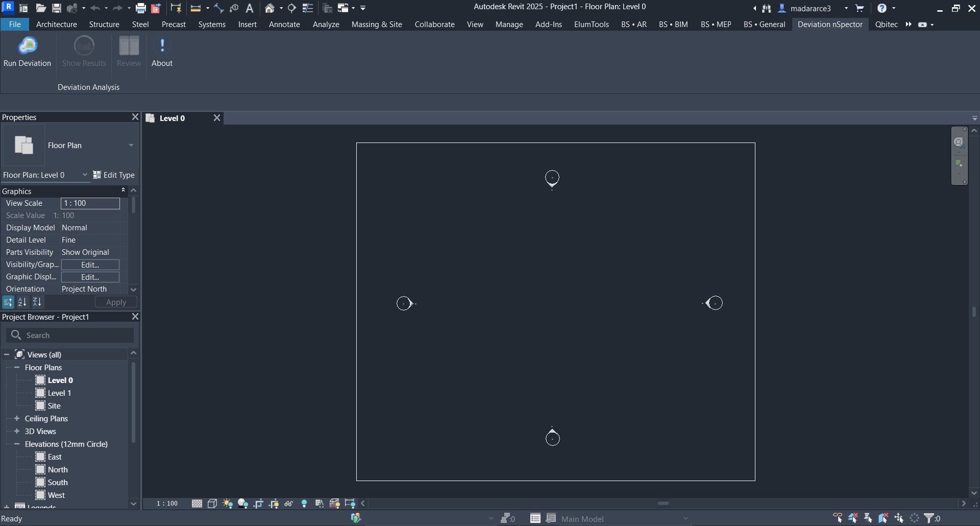The height and width of the screenshot is (526, 980).
Task: Collapse Elevations (12mm Circle) node
Action: [17, 444]
